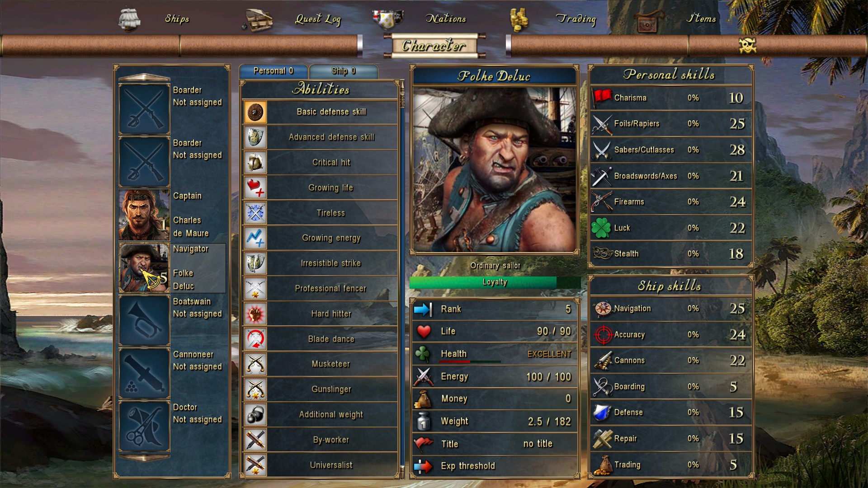Switch to the Ship abilities tab

tap(344, 71)
